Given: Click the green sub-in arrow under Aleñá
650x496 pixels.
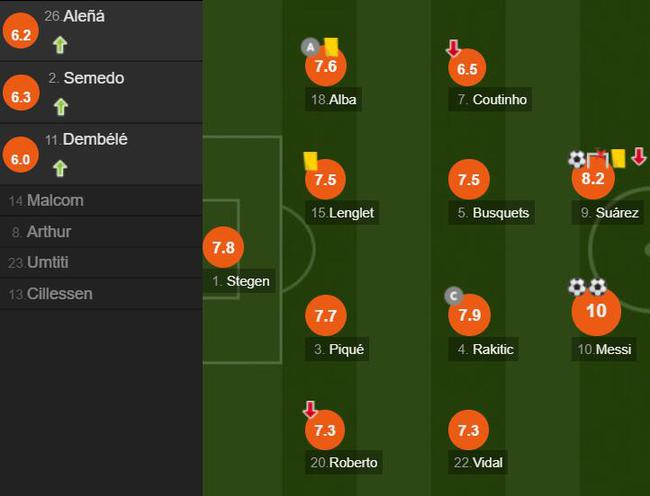Looking at the screenshot, I should pos(60,45).
